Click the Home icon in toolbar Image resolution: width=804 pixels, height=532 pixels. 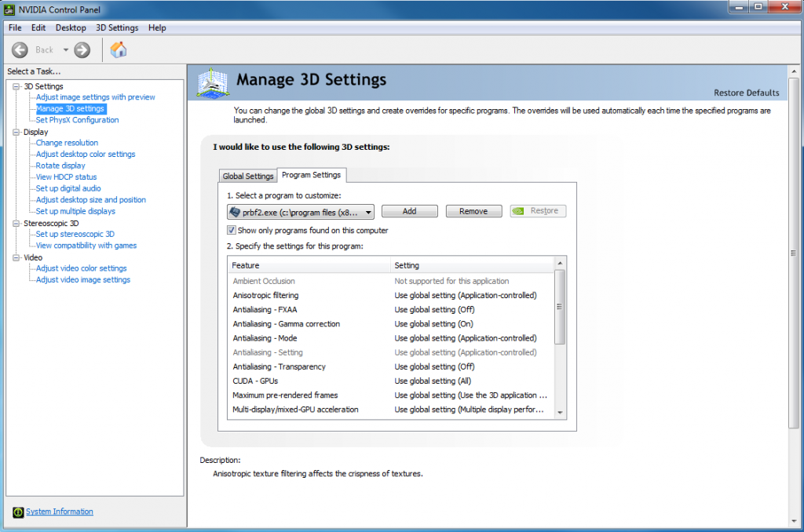click(118, 50)
